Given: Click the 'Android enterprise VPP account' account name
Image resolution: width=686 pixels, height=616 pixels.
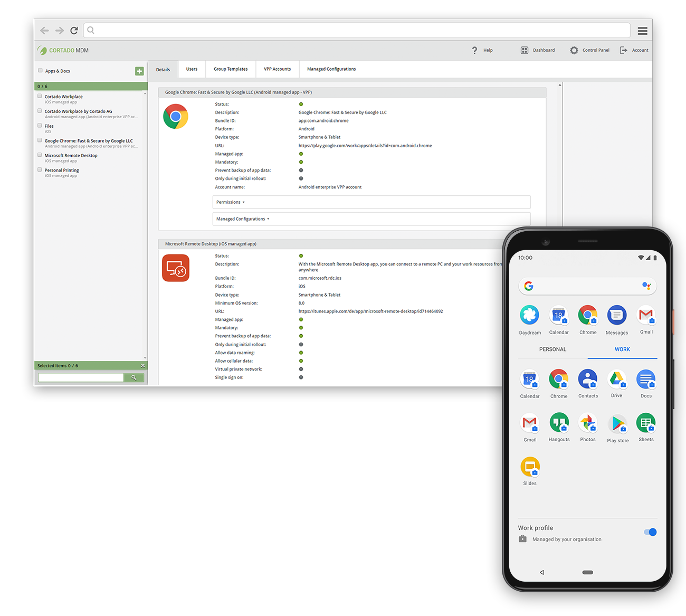Looking at the screenshot, I should [330, 187].
